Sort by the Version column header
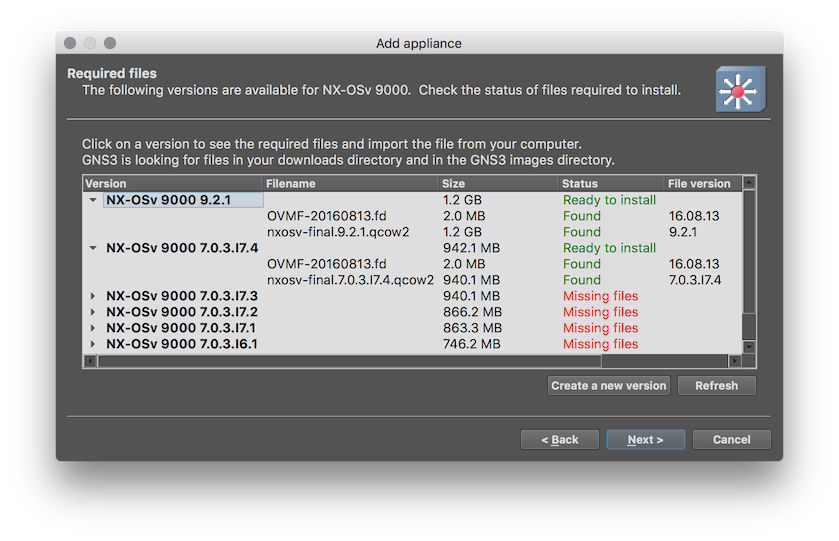Viewport: 839px width, 541px height. 173,184
